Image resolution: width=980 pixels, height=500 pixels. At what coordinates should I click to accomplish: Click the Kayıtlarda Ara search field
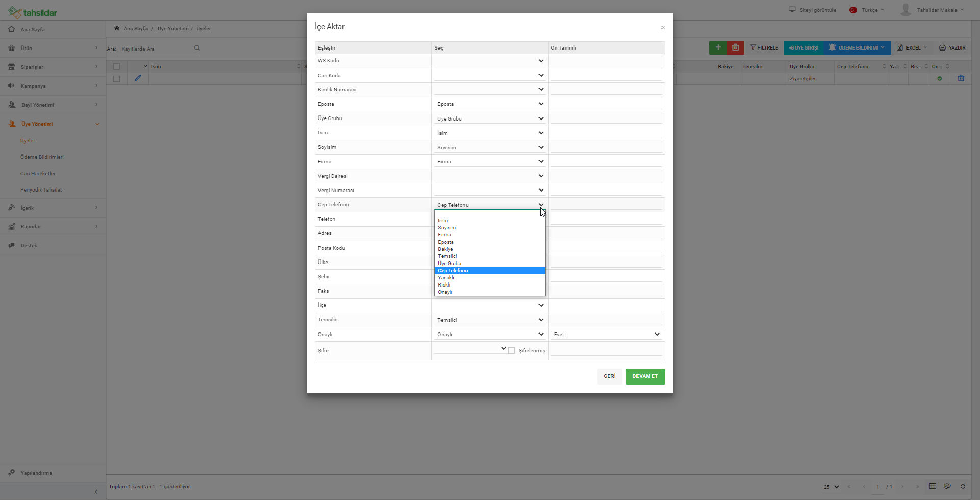coord(156,49)
